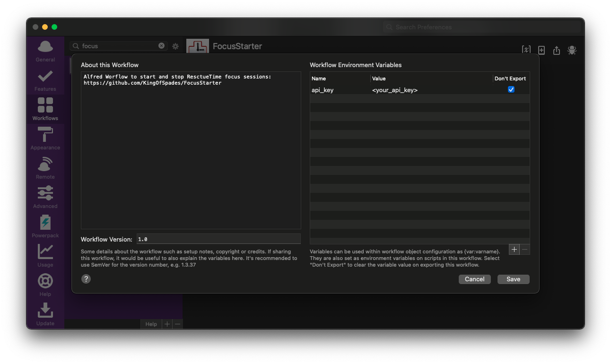Select the api_key variable name cell

[340, 90]
